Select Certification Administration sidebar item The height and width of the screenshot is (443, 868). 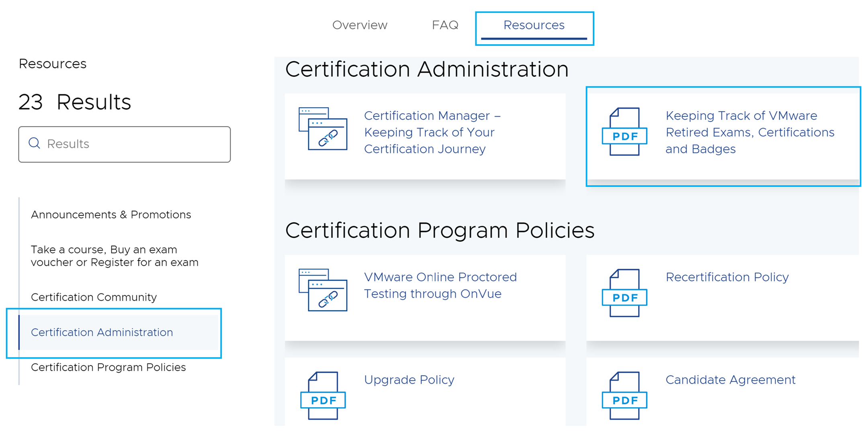[102, 332]
